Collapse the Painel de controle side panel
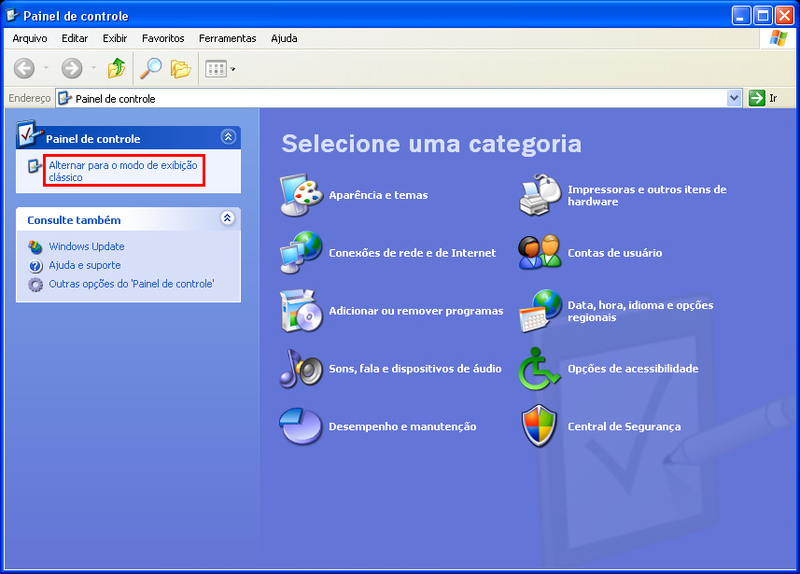Screen dimensions: 800x574 tap(228, 137)
